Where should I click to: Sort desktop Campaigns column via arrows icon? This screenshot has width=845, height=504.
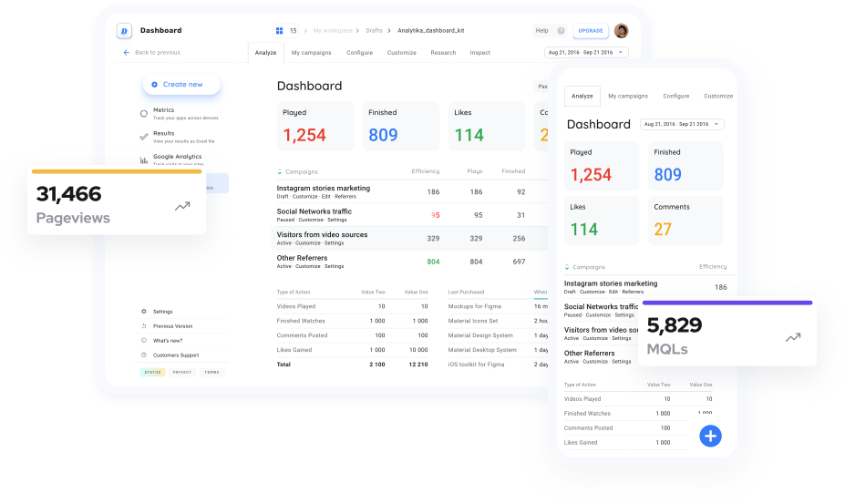pos(279,171)
